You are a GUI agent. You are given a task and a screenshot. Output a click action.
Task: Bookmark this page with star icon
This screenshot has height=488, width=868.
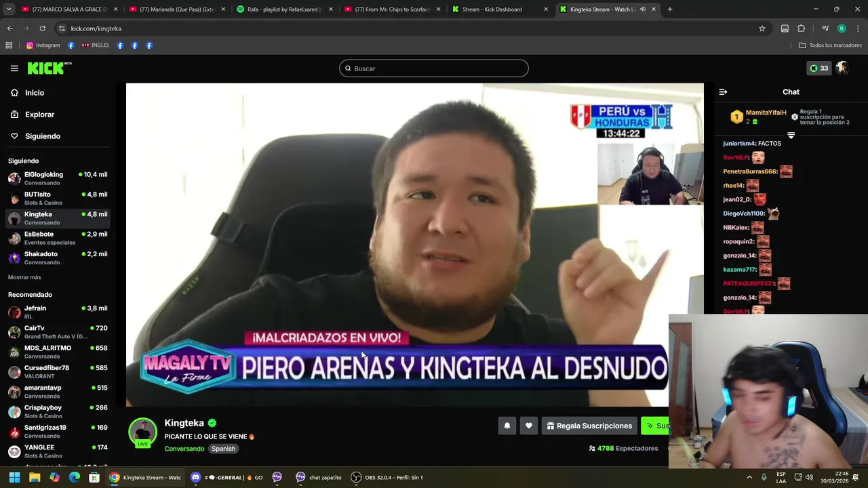coord(762,28)
